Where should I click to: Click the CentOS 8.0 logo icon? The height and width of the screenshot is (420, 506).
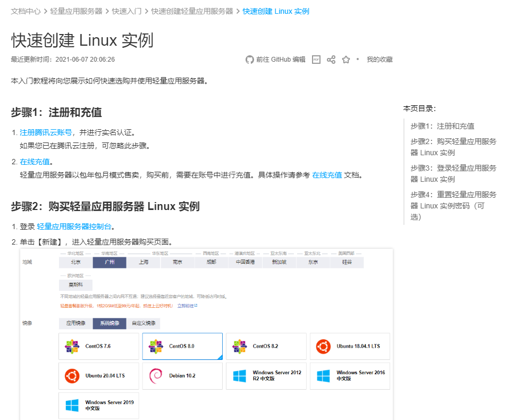click(x=156, y=347)
